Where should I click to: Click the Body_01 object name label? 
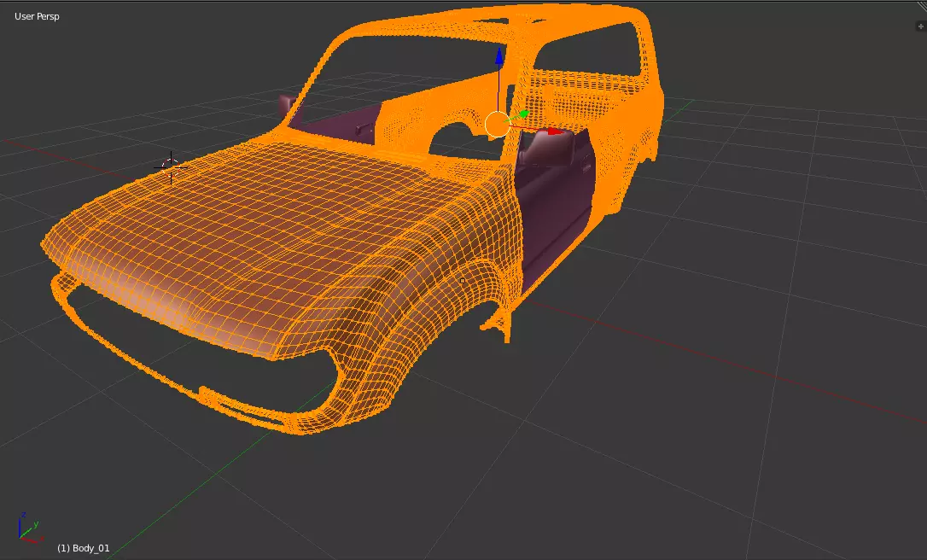[84, 548]
